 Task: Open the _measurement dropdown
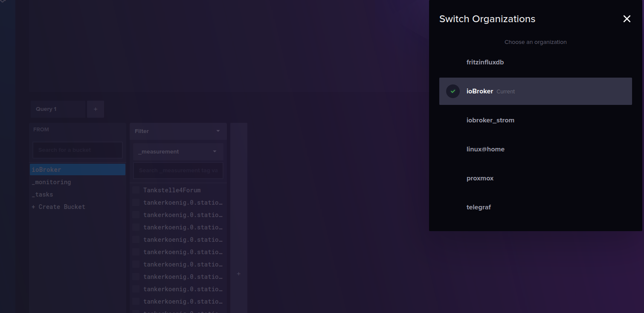pos(178,152)
